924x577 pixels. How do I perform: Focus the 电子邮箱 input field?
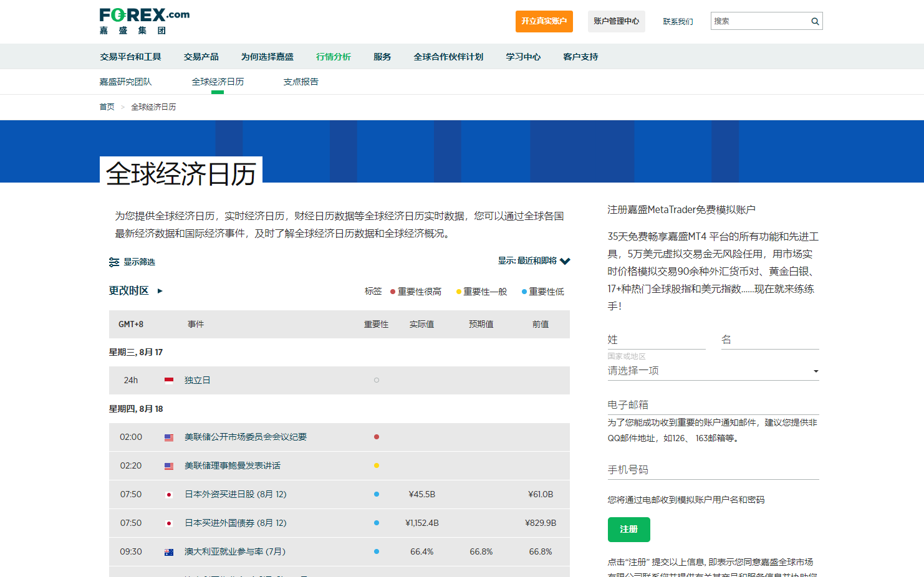[713, 405]
